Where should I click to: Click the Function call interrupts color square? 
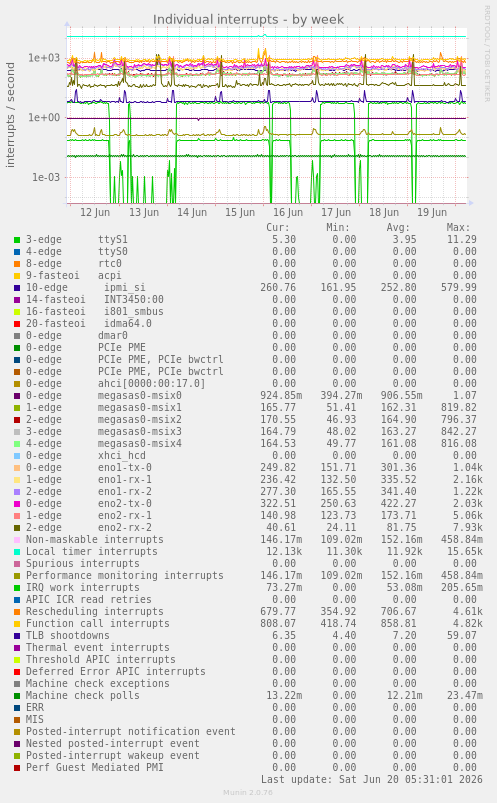[x=17, y=624]
